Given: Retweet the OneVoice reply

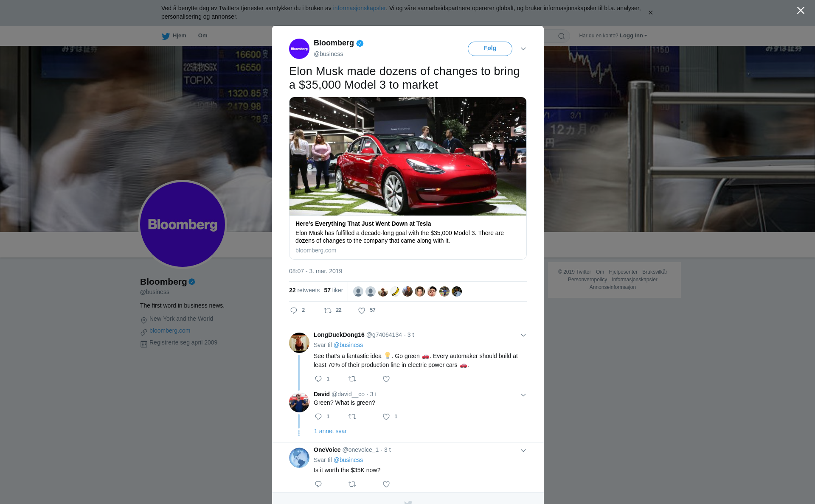Looking at the screenshot, I should tap(352, 484).
